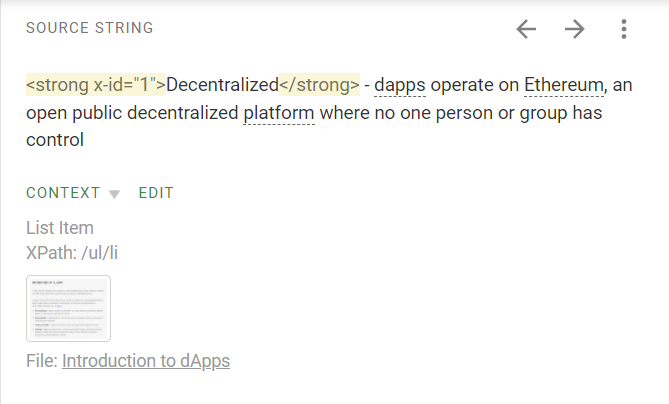This screenshot has width=669, height=404.
Task: Select the opening strong x-id tag
Action: pos(95,86)
